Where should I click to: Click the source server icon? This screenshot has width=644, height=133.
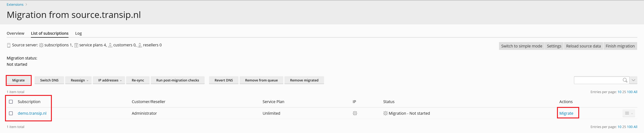click(x=9, y=45)
